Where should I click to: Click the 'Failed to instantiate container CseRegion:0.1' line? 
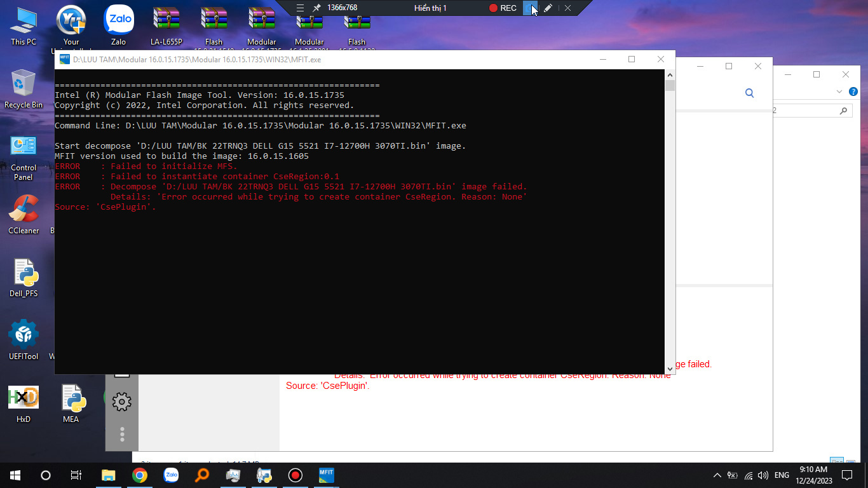[197, 177]
